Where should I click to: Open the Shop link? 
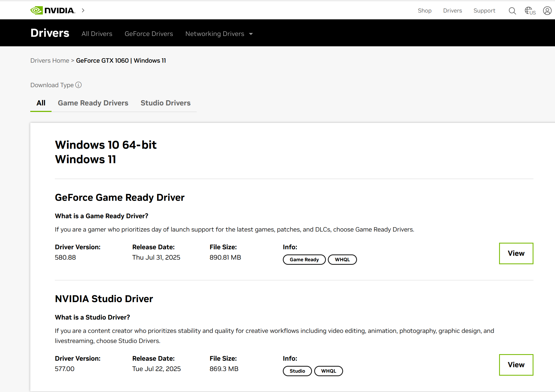click(x=424, y=11)
